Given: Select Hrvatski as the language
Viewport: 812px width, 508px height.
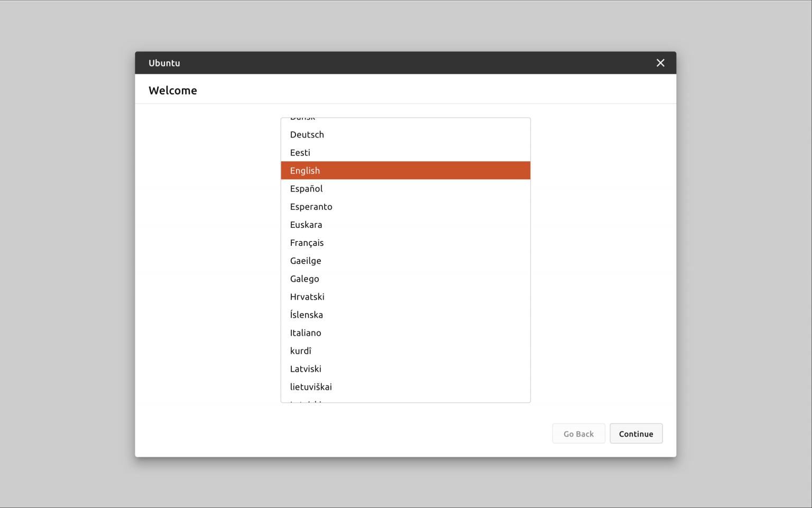Looking at the screenshot, I should pos(405,296).
